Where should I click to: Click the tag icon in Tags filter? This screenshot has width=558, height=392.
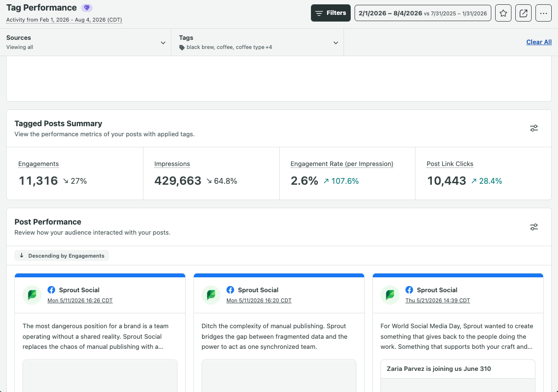(182, 48)
